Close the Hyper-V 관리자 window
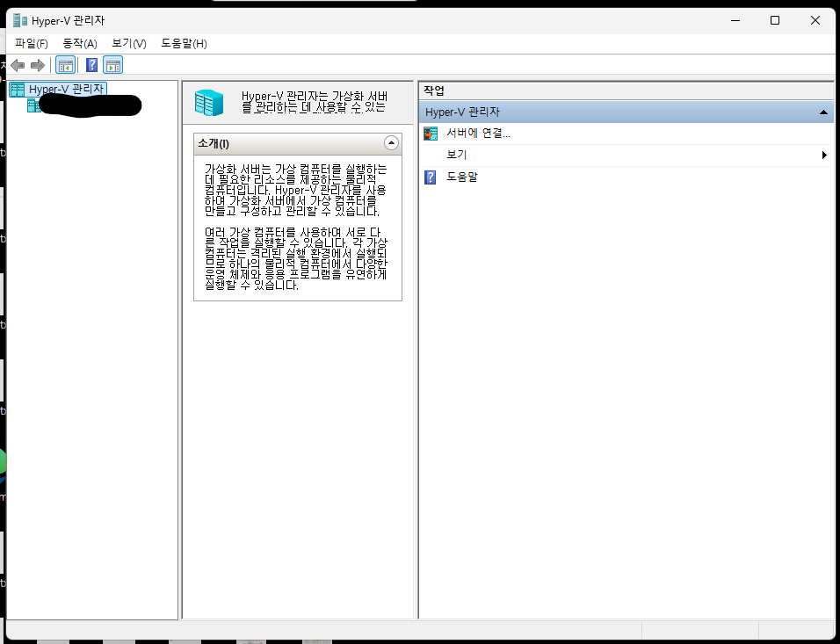The height and width of the screenshot is (644, 840). [x=815, y=20]
